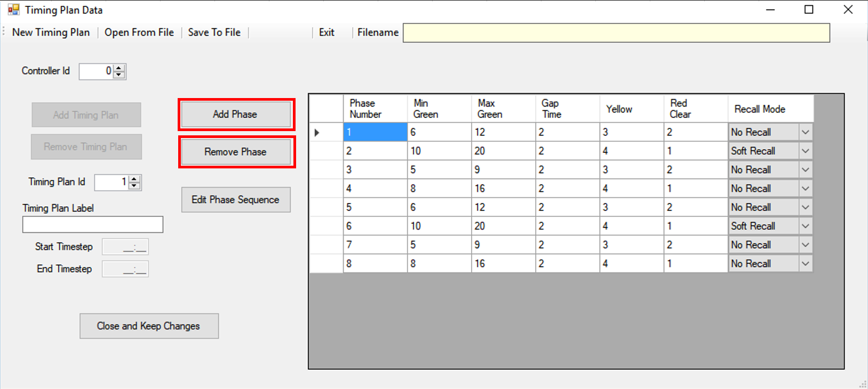
Task: Open Recall Mode dropdown for phase 6
Action: click(x=806, y=226)
